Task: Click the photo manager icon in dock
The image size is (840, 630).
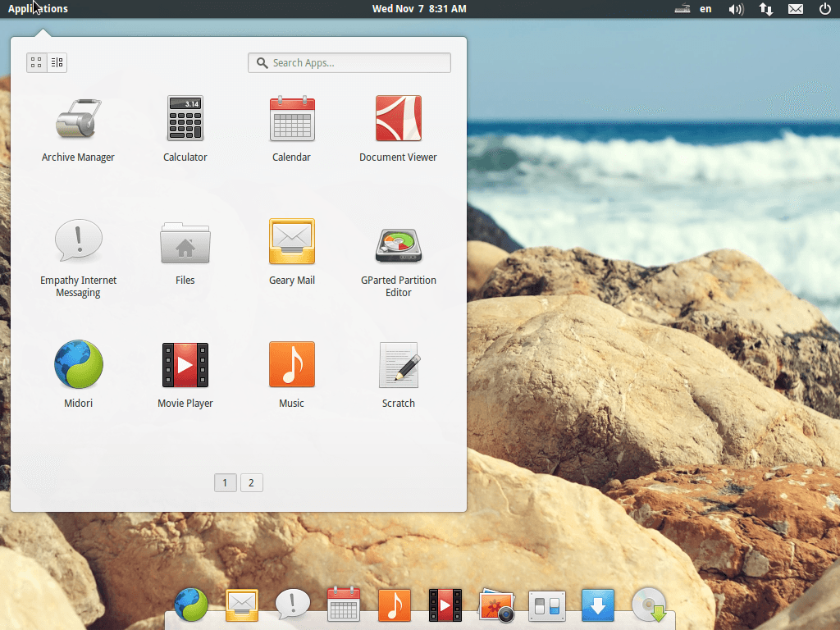Action: (x=496, y=606)
